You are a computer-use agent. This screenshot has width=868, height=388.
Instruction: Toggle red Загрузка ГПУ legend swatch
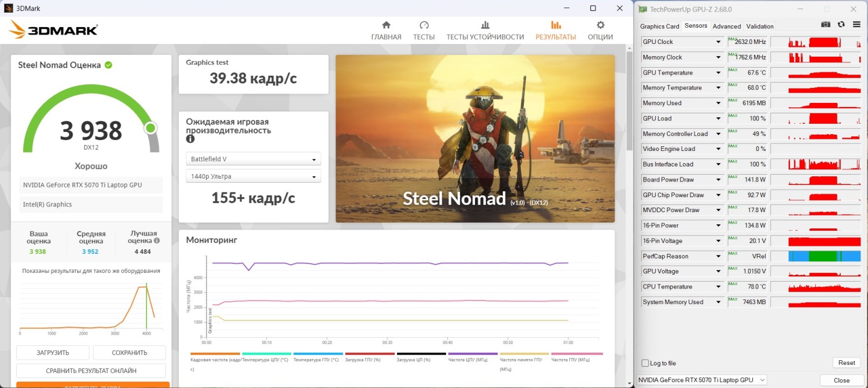pos(369,353)
